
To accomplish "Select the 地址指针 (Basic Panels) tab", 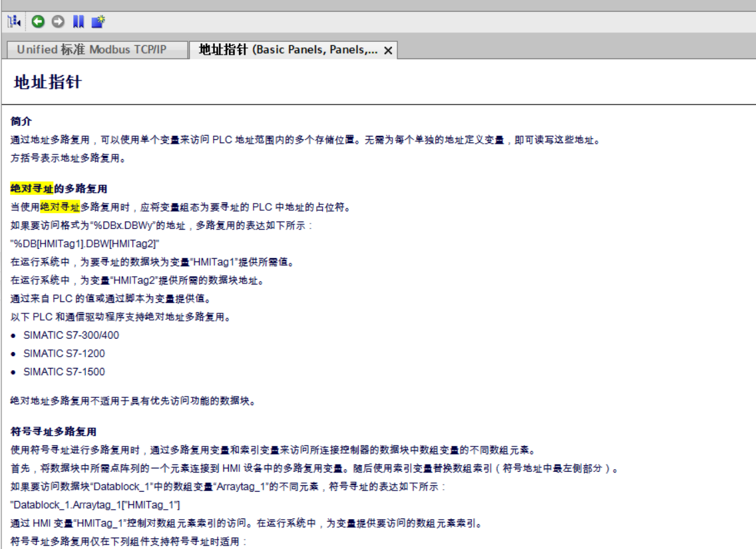I will coord(287,50).
